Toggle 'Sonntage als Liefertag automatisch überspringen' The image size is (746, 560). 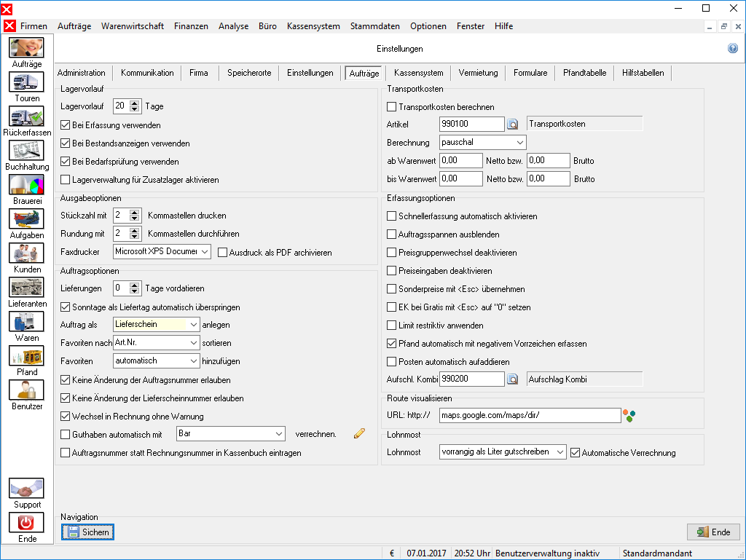tap(66, 307)
